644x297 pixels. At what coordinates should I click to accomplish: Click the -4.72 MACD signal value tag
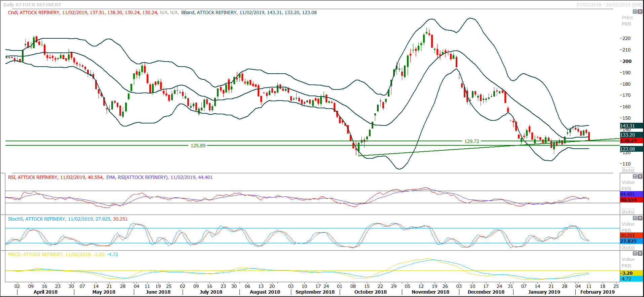pos(631,279)
